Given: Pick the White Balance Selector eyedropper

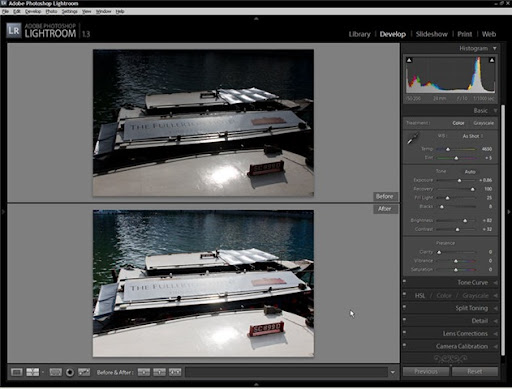Looking at the screenshot, I should pyautogui.click(x=413, y=138).
